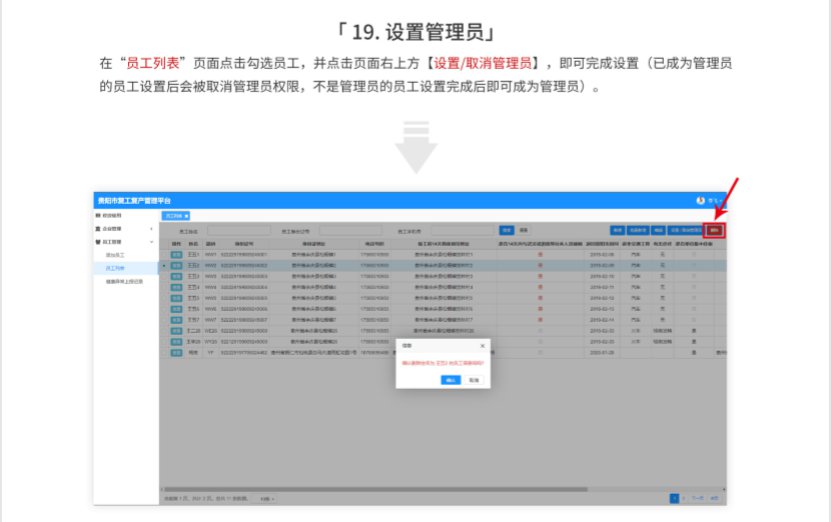
Task: Click the blue edit icon in second row
Action: pyautogui.click(x=176, y=265)
